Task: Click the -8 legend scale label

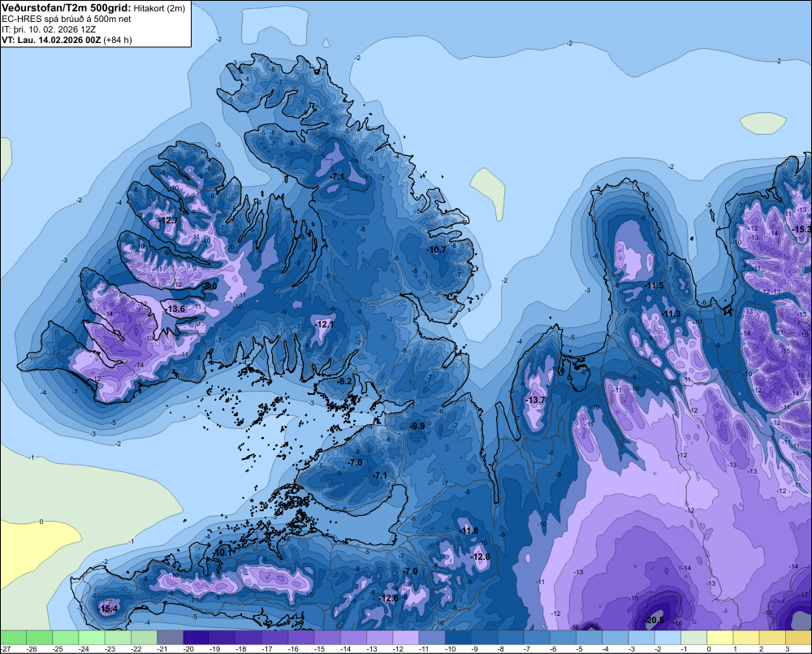Action: tap(501, 649)
